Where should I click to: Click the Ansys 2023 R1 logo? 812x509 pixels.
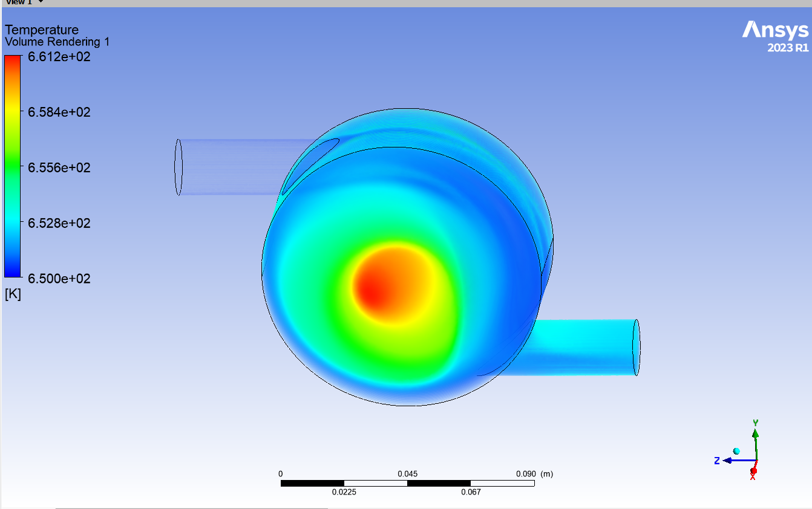pos(774,36)
